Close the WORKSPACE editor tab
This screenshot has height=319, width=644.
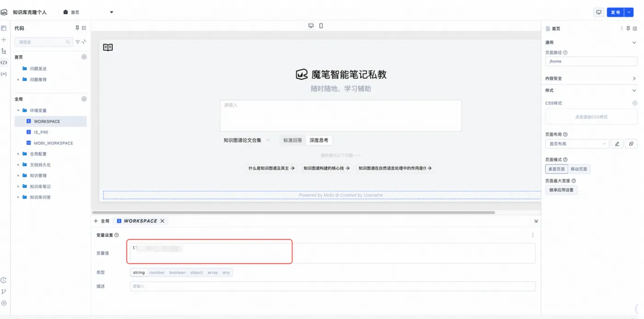tap(162, 221)
